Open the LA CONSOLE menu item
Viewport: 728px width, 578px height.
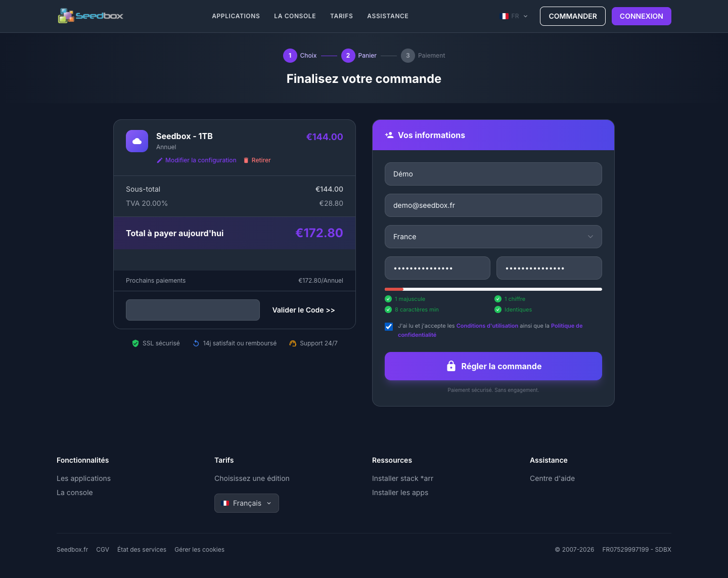(295, 16)
